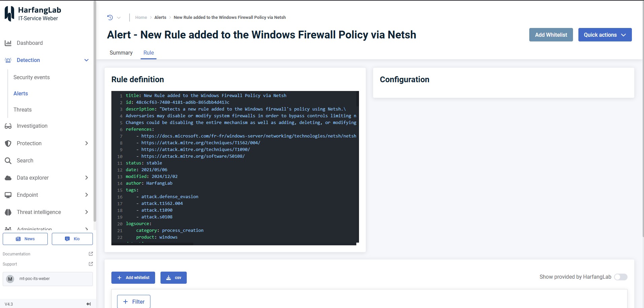This screenshot has width=644, height=308.
Task: Select Security events in sidebar
Action: (x=32, y=78)
